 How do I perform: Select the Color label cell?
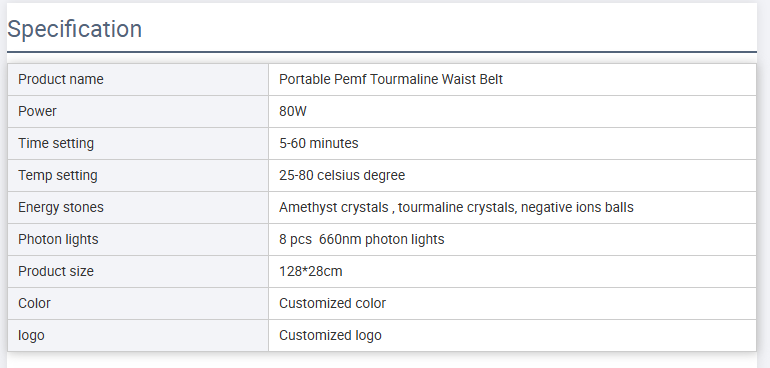pos(138,304)
